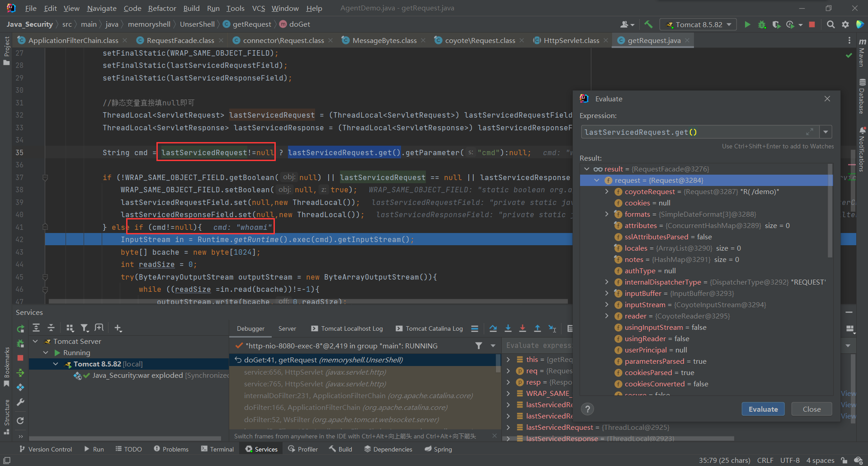Collapse the request = {Request@3284} node
Viewport: 868px width, 466px height.
coord(597,180)
